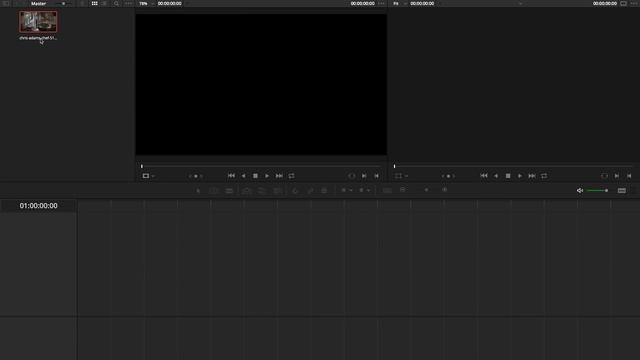
Task: Mark Out point in timeline viewer
Action: [x=629, y=176]
